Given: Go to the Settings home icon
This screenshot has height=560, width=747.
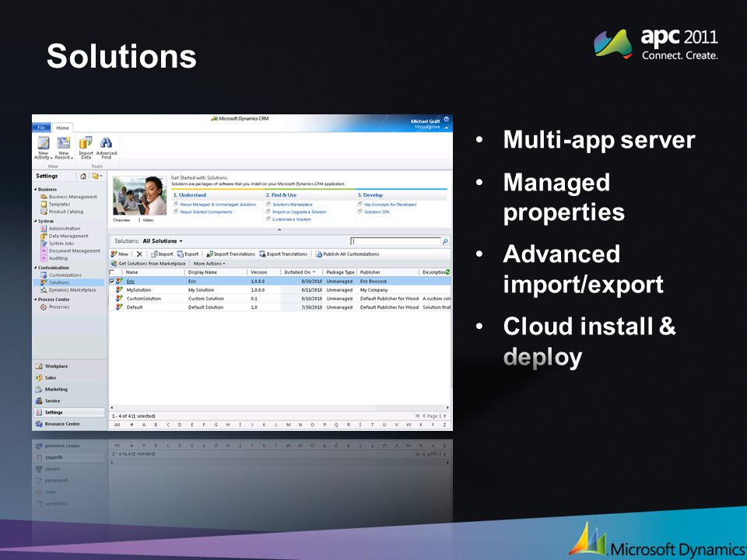Looking at the screenshot, I should 83,177.
